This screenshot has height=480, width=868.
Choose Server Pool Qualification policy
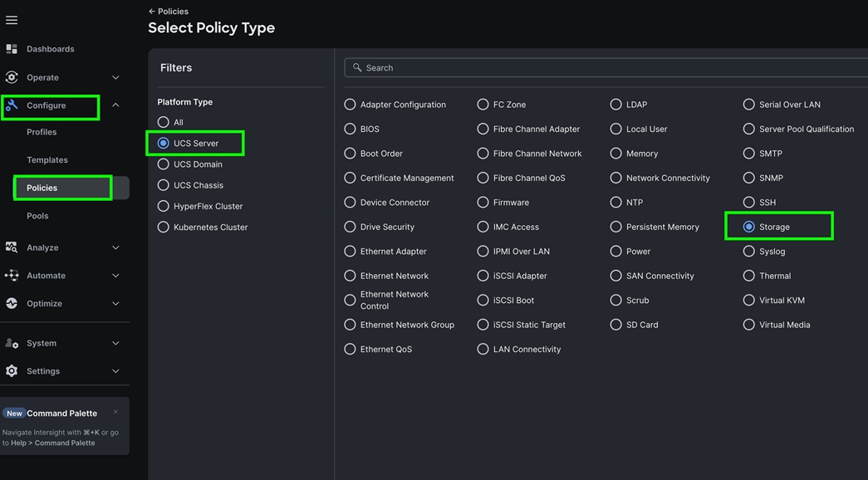point(749,129)
